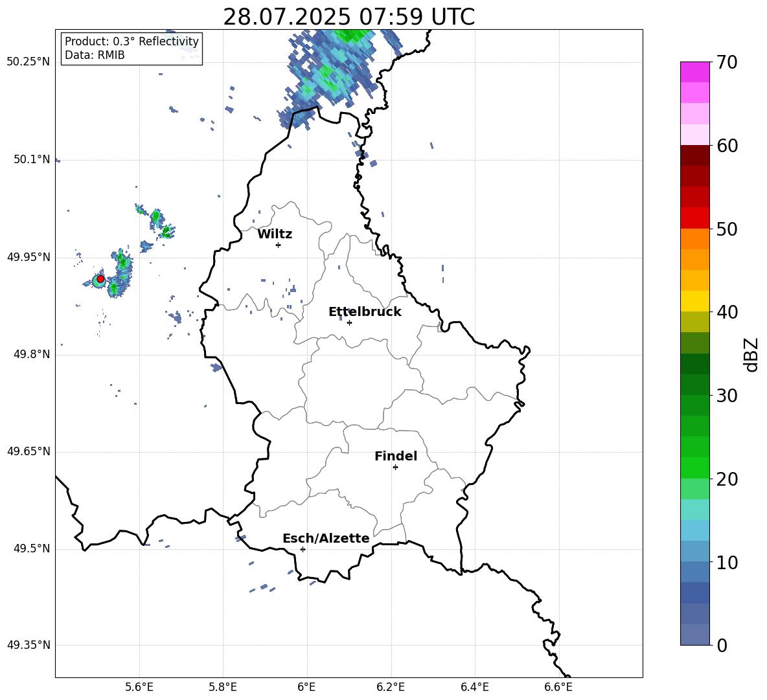Click the 5.8°E longitude label
This screenshot has height=700, width=767.
point(223,687)
